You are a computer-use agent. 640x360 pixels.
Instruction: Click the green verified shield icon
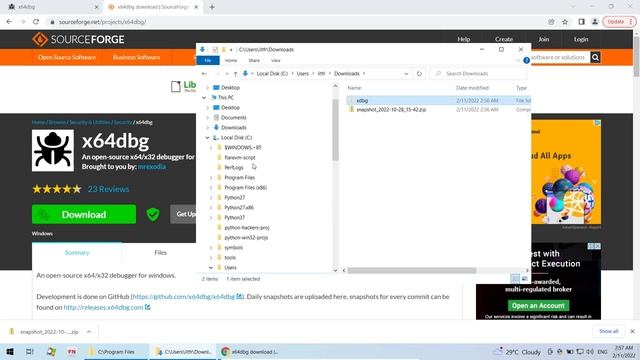[153, 214]
